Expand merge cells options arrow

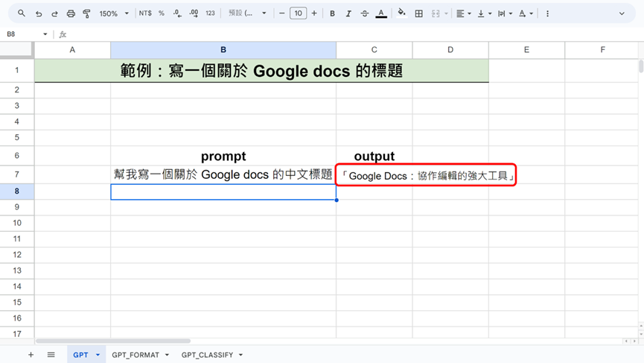tap(446, 13)
